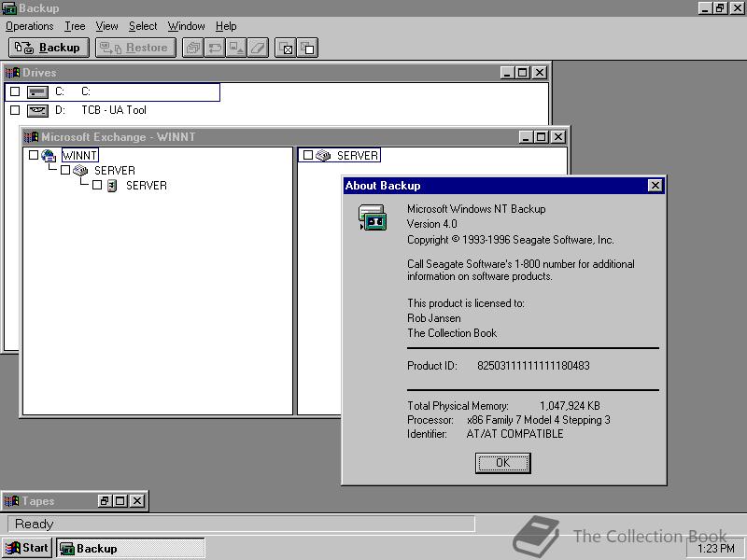Click the Check selected files toolbar icon
Screen dimensions: 747x560
pos(286,48)
